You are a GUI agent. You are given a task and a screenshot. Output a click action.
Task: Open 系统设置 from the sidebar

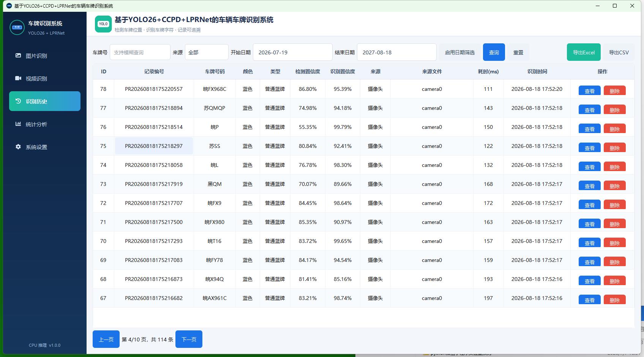pyautogui.click(x=45, y=147)
